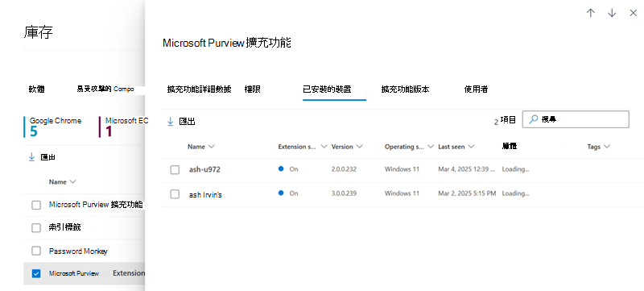Close the Microsoft Purview extension panel
Screen dimensions: 644x291
(x=633, y=13)
